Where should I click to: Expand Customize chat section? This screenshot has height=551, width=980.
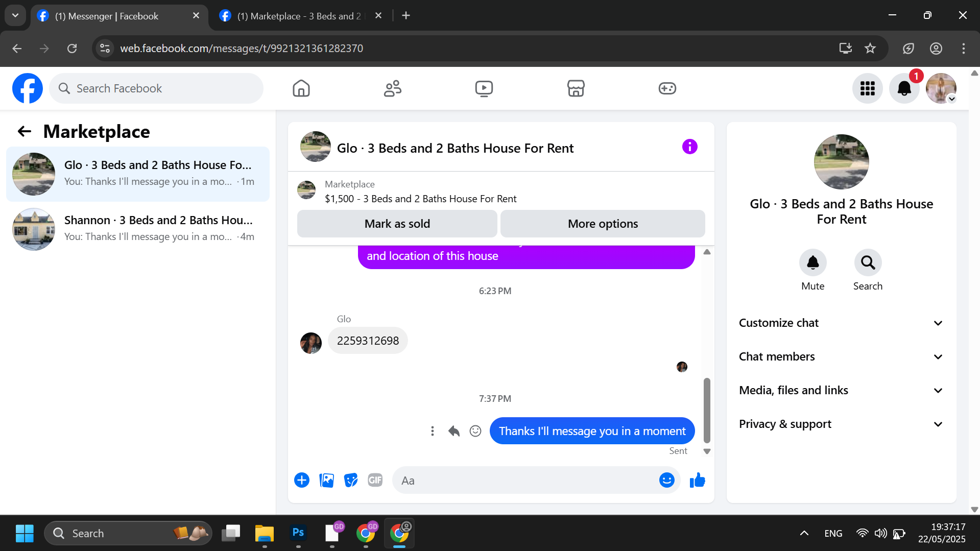click(x=841, y=323)
